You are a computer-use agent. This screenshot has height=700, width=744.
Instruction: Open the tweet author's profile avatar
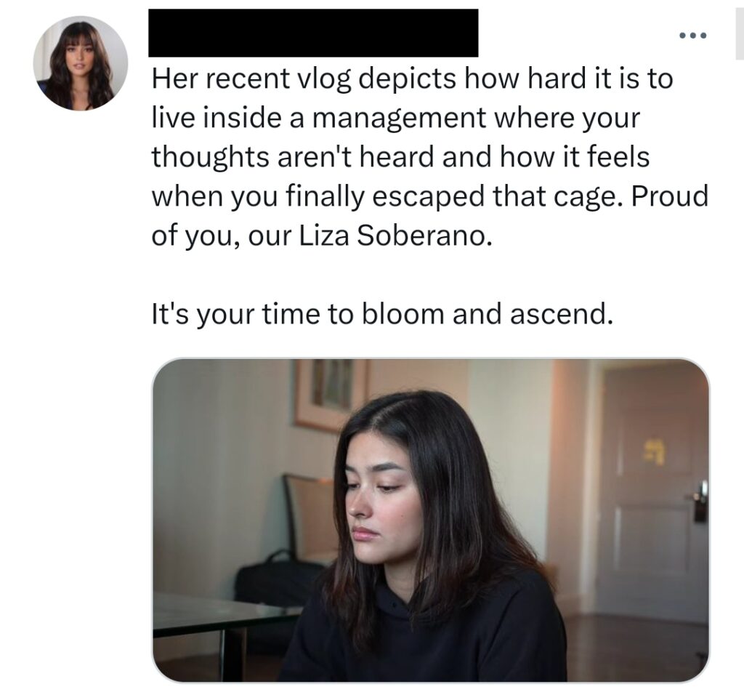81,63
